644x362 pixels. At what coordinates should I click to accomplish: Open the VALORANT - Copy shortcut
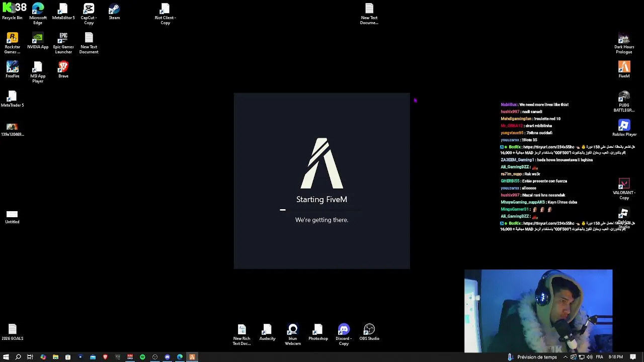(624, 189)
